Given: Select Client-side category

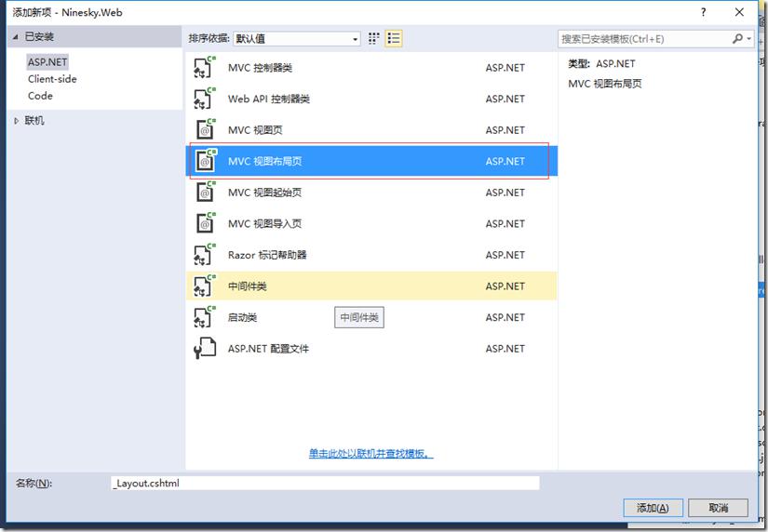Looking at the screenshot, I should pos(52,79).
